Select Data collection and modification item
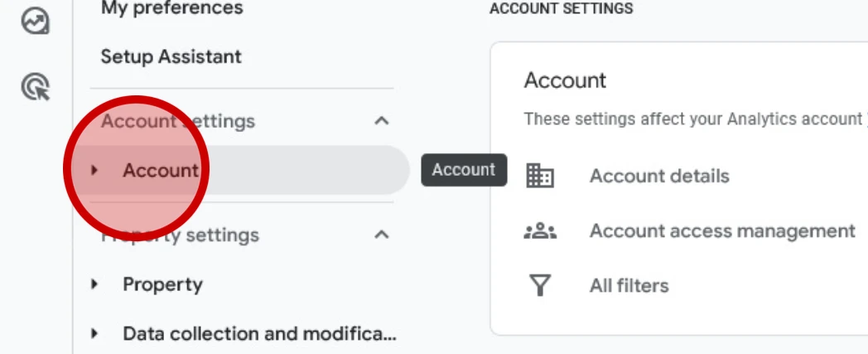Viewport: 868px width, 354px height. click(241, 333)
